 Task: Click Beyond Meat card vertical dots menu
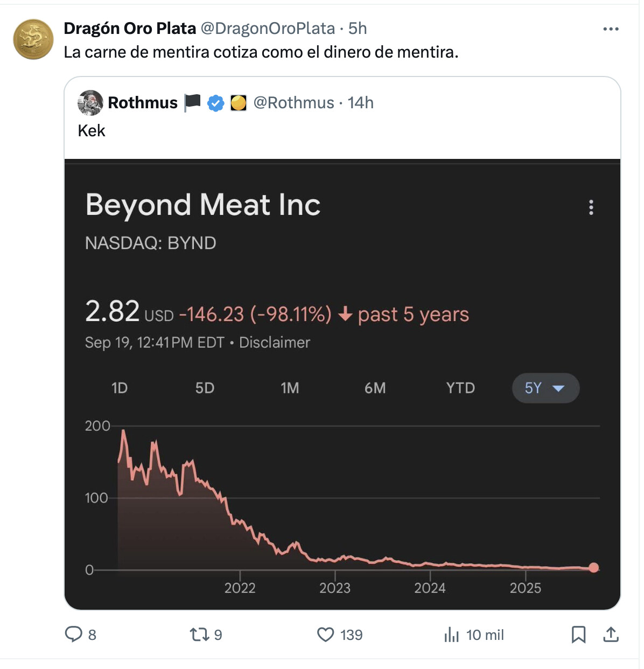point(591,207)
